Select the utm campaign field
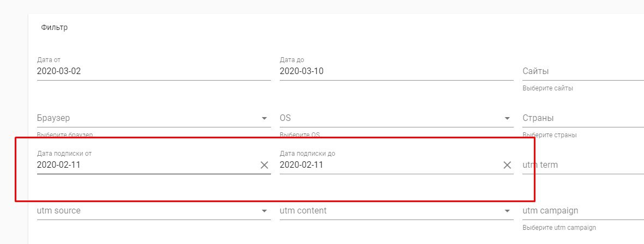The height and width of the screenshot is (244, 644). (583, 211)
